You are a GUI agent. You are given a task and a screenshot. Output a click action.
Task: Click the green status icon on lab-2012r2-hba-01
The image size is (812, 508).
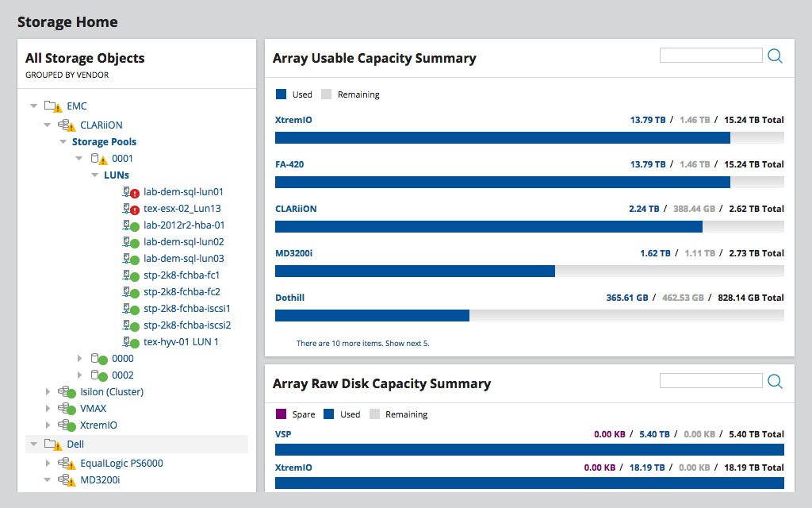133,225
